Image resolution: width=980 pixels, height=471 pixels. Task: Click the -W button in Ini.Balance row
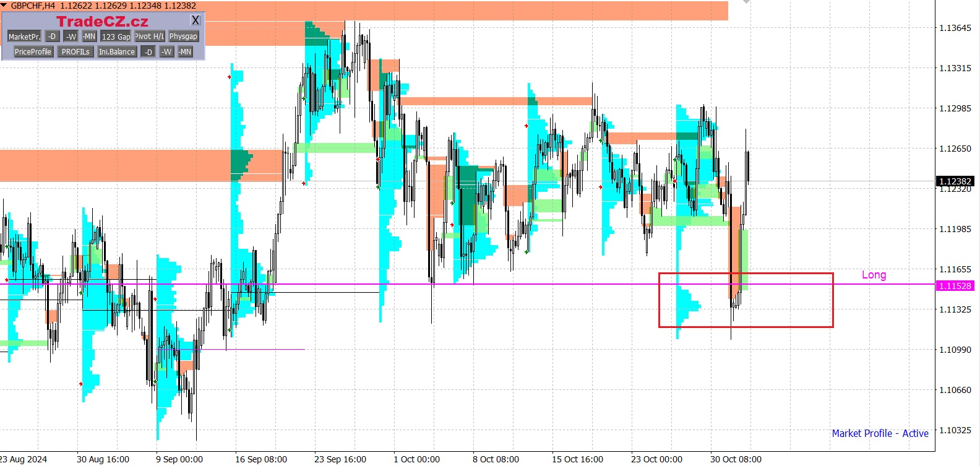tap(166, 52)
